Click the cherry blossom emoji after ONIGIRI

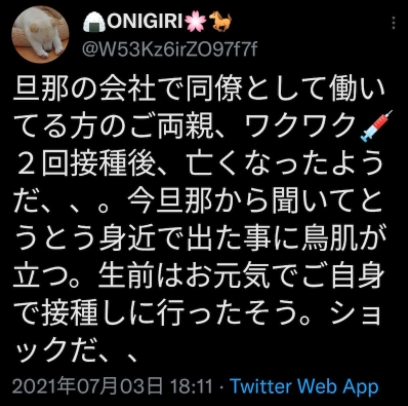coord(196,22)
